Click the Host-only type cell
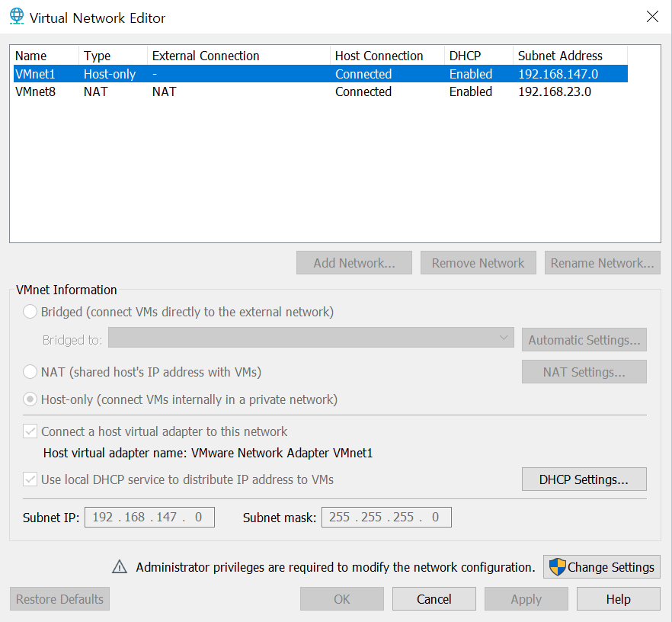 (110, 74)
